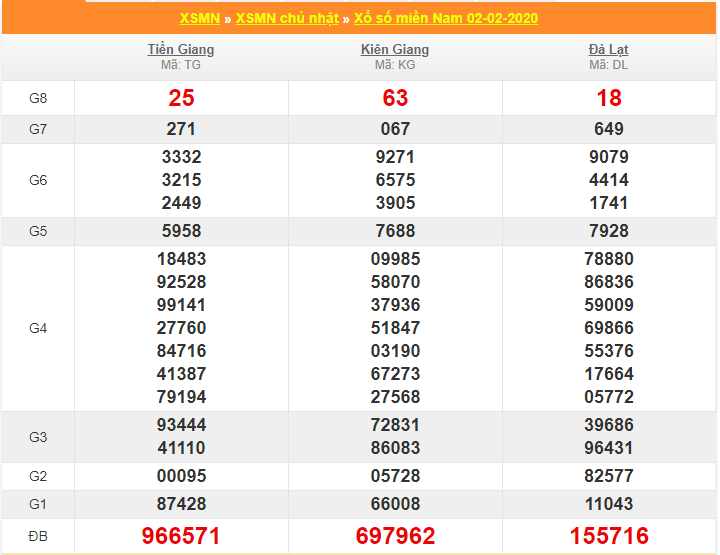
Task: Select the G8 result 63
Action: pos(395,98)
